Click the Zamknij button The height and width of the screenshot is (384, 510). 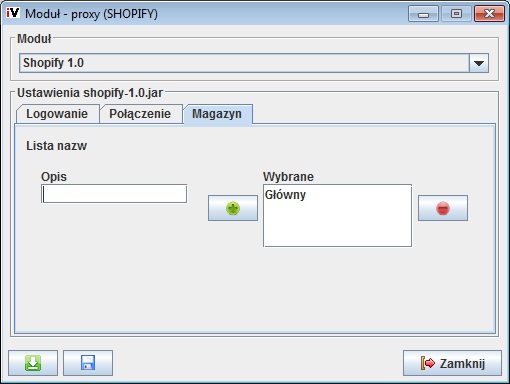point(452,363)
